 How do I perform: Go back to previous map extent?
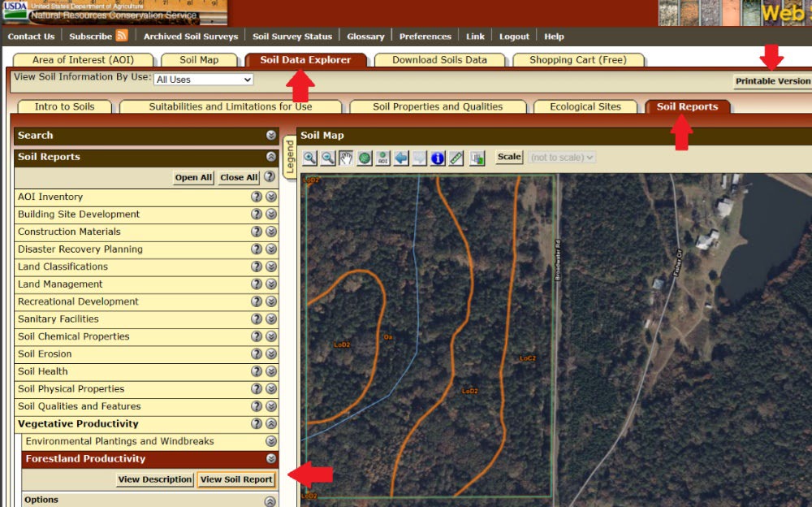tap(401, 158)
